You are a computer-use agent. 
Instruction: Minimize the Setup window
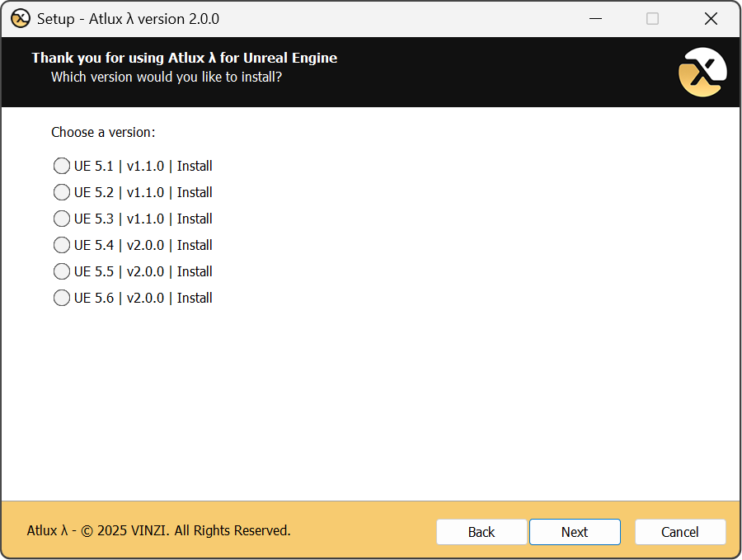coord(594,18)
